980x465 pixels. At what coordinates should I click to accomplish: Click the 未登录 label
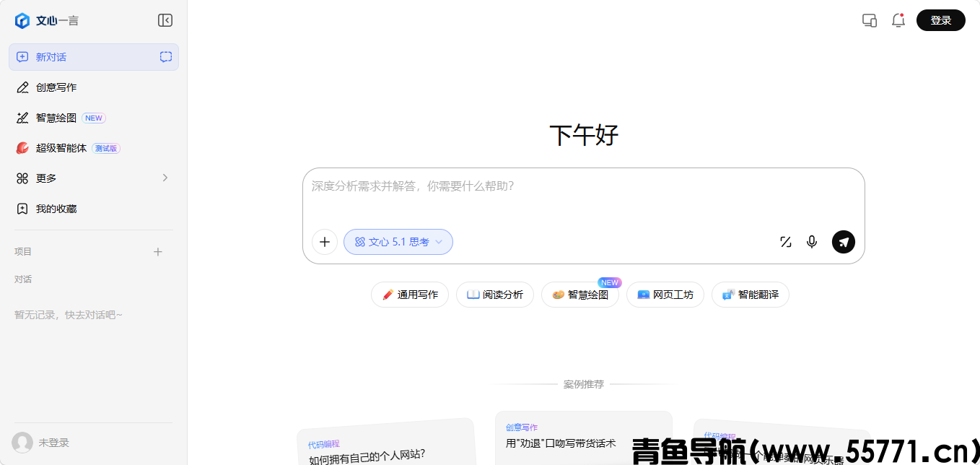pos(54,443)
